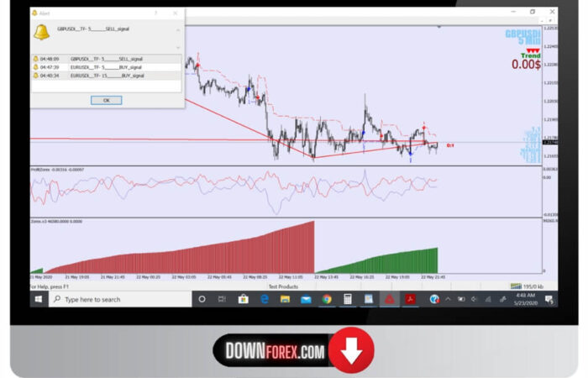Click the 22 May 11:05 time label
The height and width of the screenshot is (378, 588).
[291, 277]
